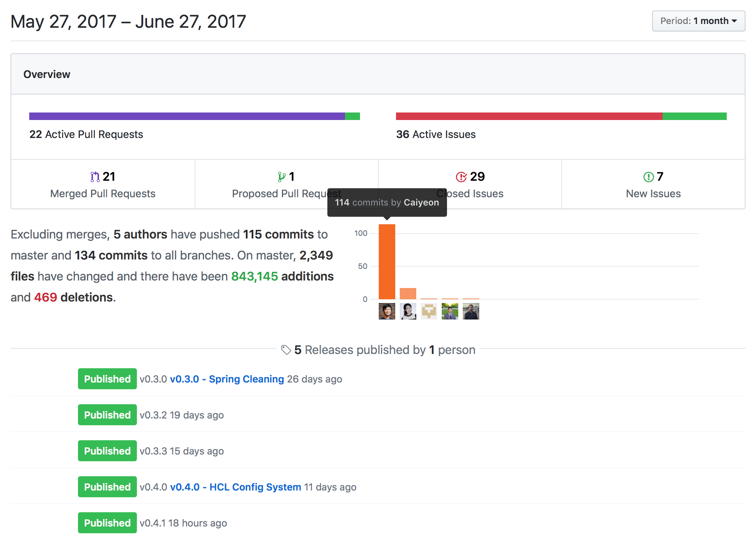
Task: Click the merged pull requests icon
Action: [x=95, y=177]
